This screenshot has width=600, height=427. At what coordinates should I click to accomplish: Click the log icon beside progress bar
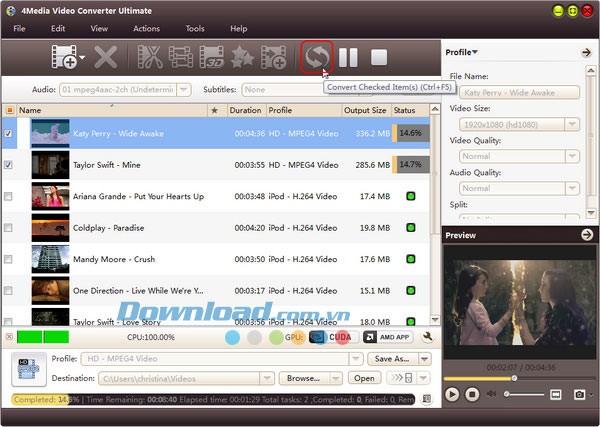[427, 399]
